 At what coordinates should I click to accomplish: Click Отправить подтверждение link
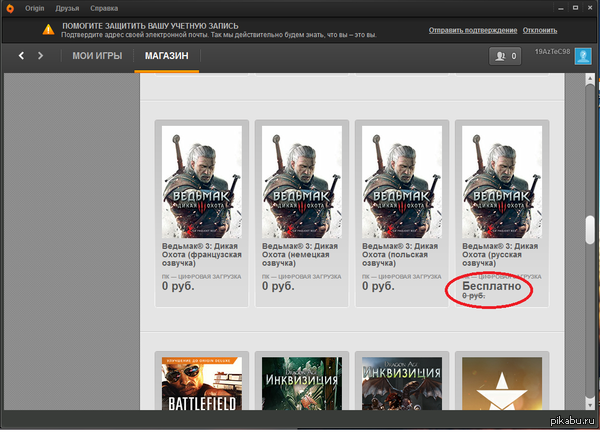(473, 30)
